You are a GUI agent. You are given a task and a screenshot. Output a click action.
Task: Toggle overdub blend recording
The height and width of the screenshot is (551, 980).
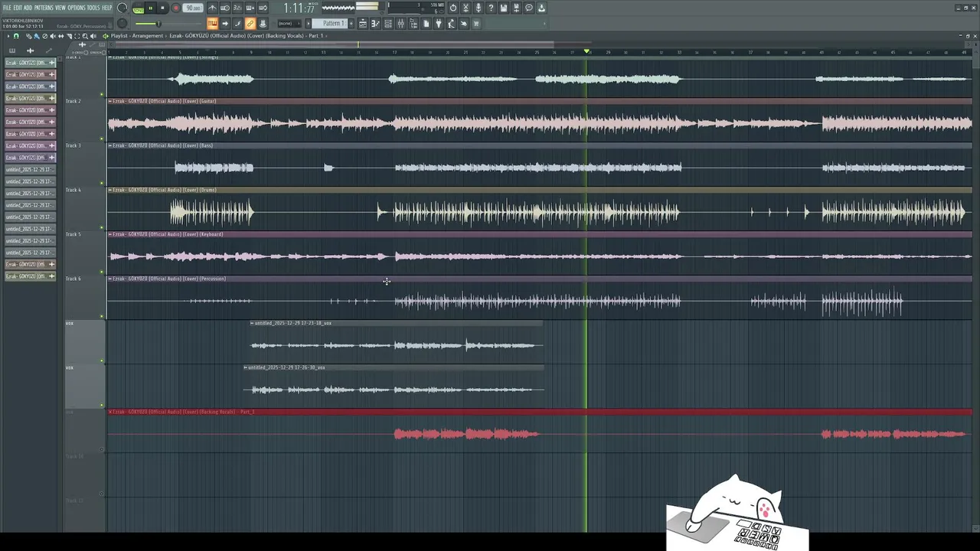(250, 8)
